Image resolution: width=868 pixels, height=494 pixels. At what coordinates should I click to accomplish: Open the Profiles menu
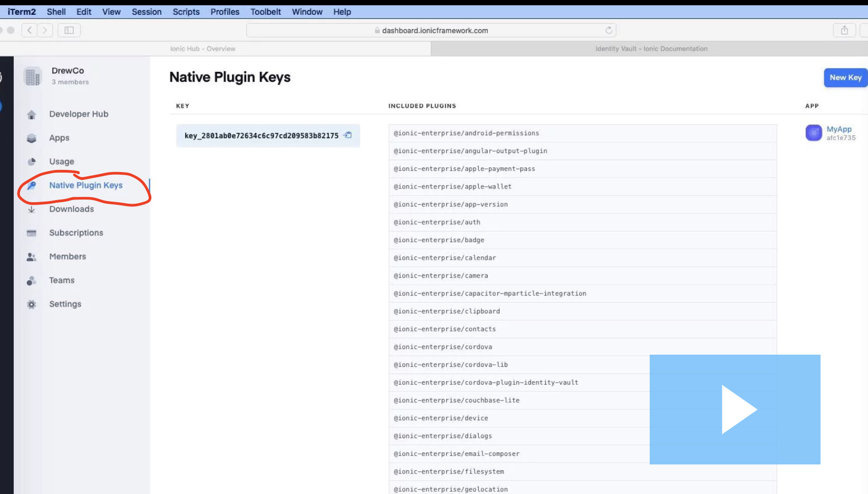point(225,12)
